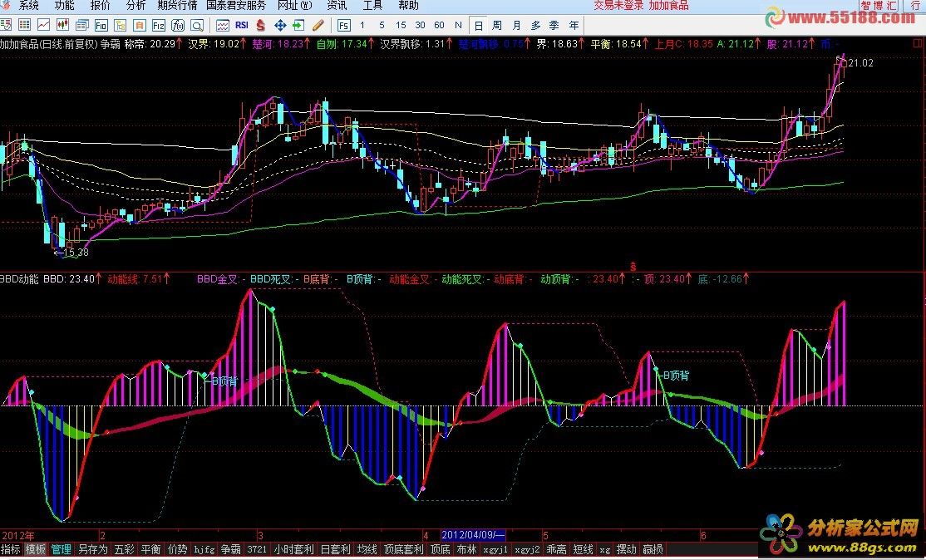Select the 赢损 template tab

coord(653,549)
